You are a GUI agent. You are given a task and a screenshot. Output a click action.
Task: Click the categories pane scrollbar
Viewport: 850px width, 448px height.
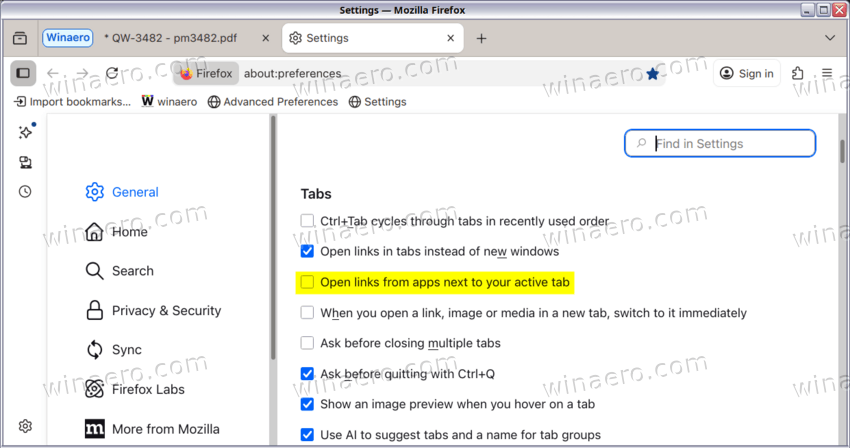273,237
